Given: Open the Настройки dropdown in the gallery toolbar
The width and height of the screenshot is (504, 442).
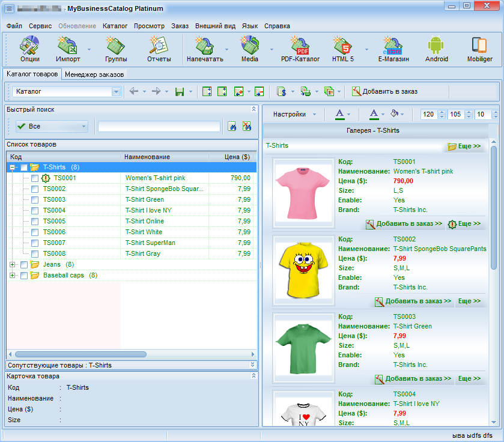Looking at the screenshot, I should click(294, 114).
